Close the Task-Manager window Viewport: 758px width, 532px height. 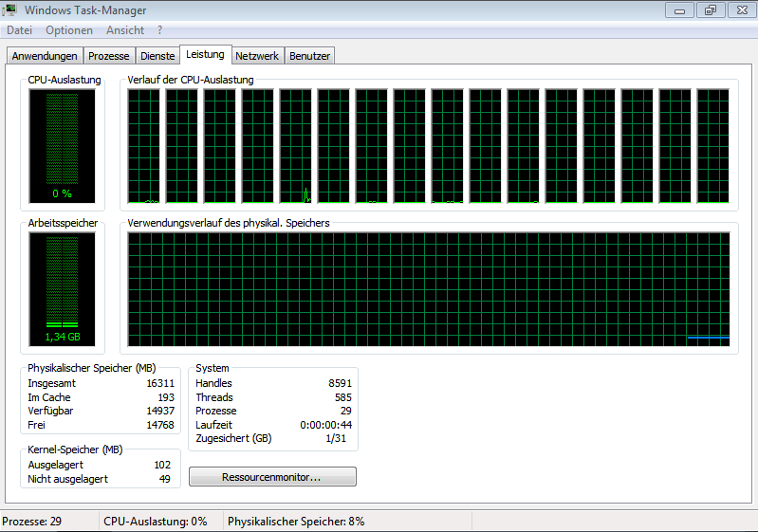pos(742,10)
